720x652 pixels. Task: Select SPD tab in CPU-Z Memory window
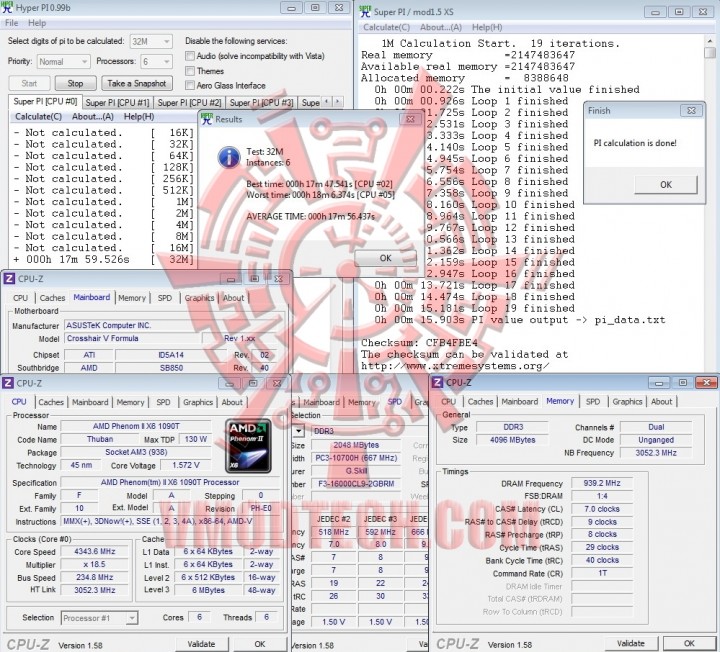[593, 401]
